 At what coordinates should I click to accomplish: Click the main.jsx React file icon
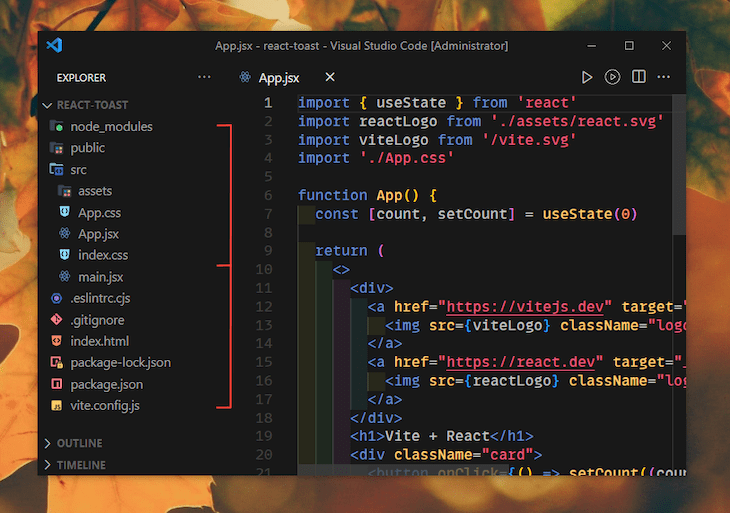pos(65,277)
